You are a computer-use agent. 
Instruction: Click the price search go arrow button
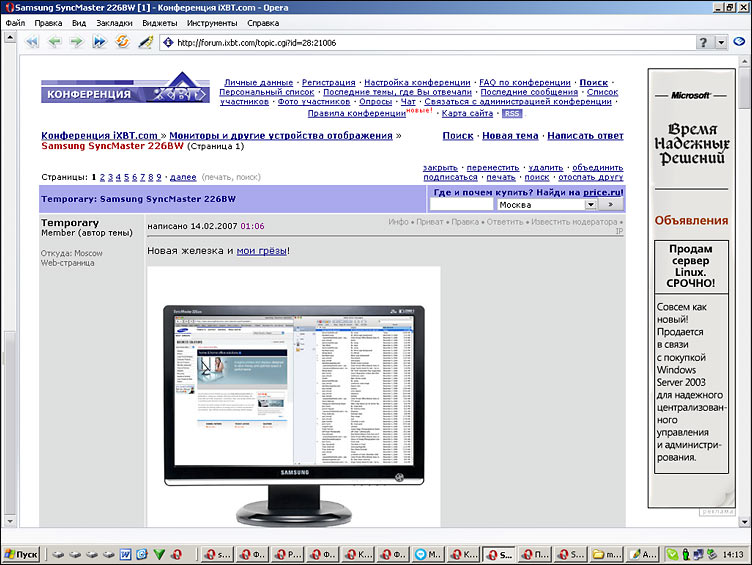611,205
